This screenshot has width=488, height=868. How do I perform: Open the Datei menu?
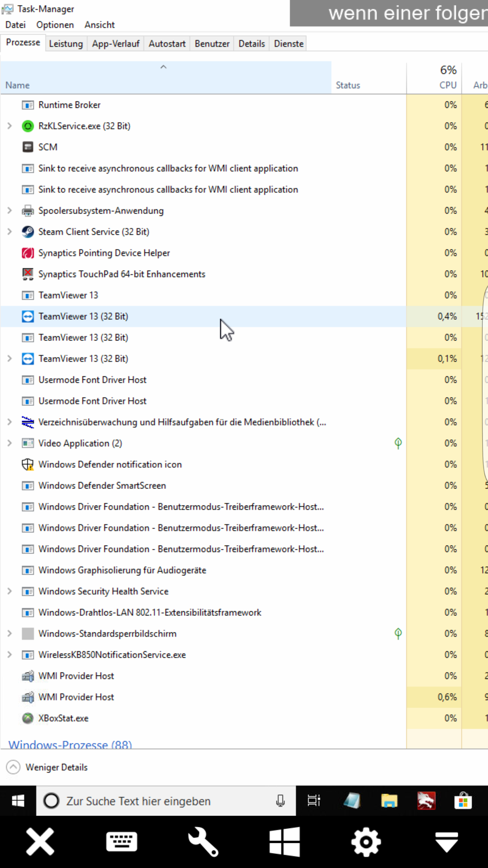(16, 25)
